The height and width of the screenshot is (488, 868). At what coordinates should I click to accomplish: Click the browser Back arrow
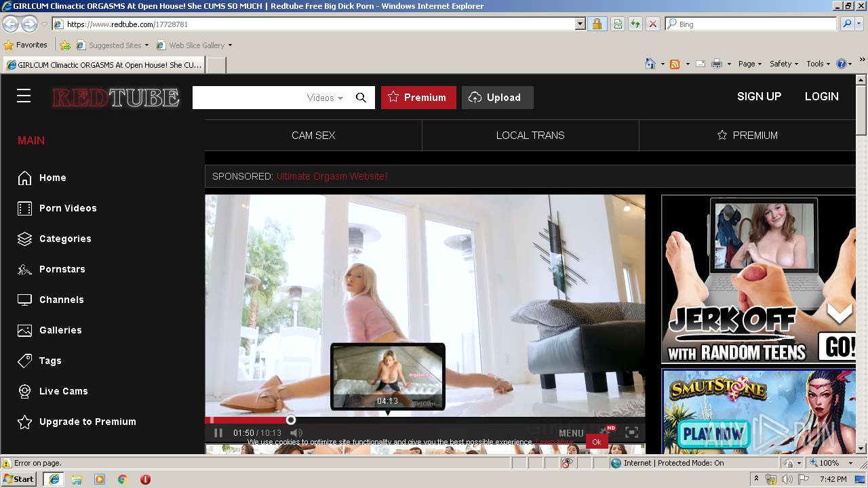click(10, 24)
